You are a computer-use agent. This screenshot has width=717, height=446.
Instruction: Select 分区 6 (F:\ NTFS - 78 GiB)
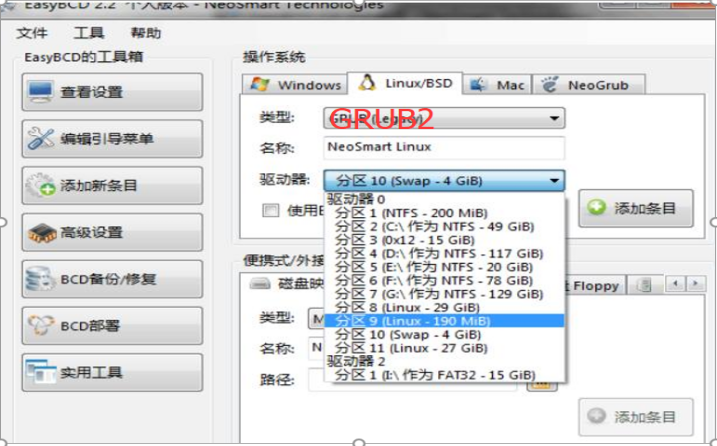coord(444,280)
